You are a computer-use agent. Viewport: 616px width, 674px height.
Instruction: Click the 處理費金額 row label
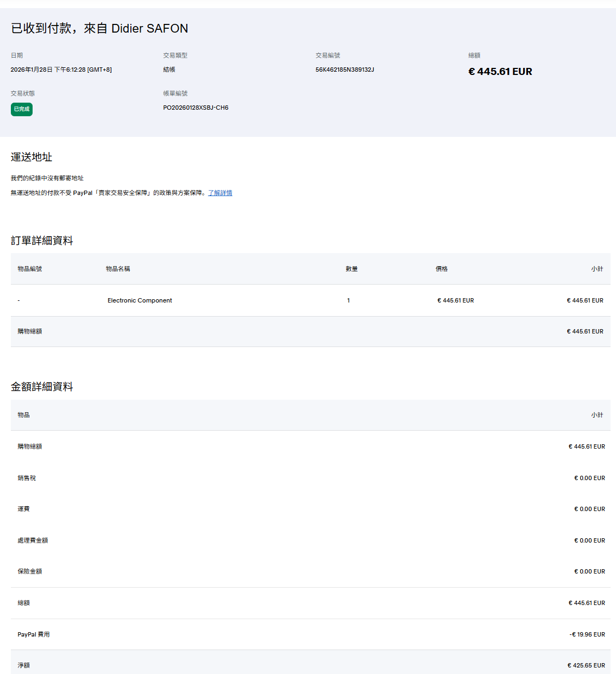tap(33, 540)
